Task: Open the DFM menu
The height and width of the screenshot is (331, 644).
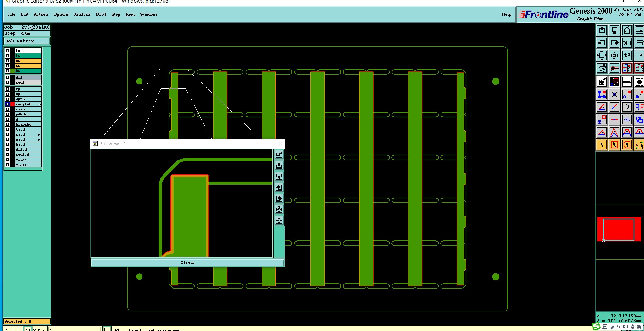Action: (101, 14)
